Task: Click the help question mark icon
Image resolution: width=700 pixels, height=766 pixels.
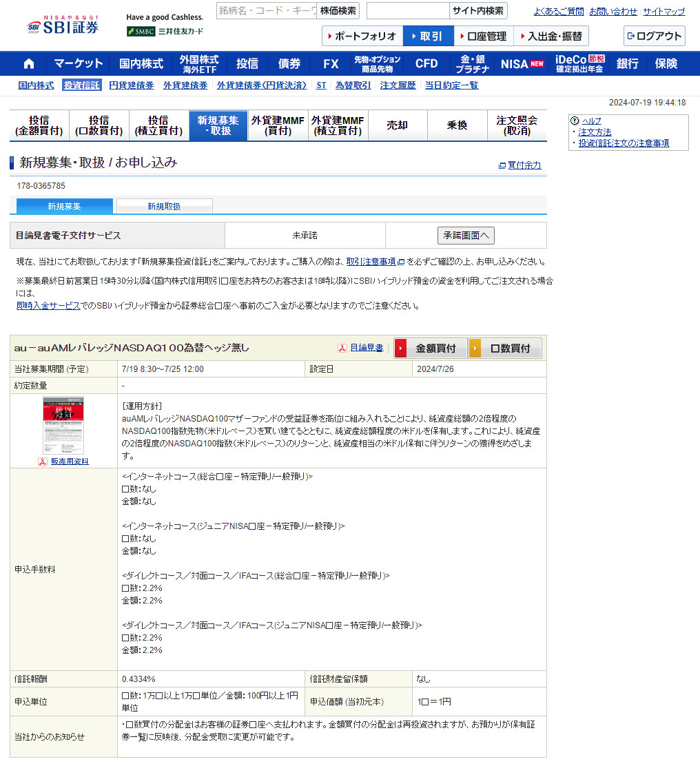Action: pyautogui.click(x=575, y=121)
